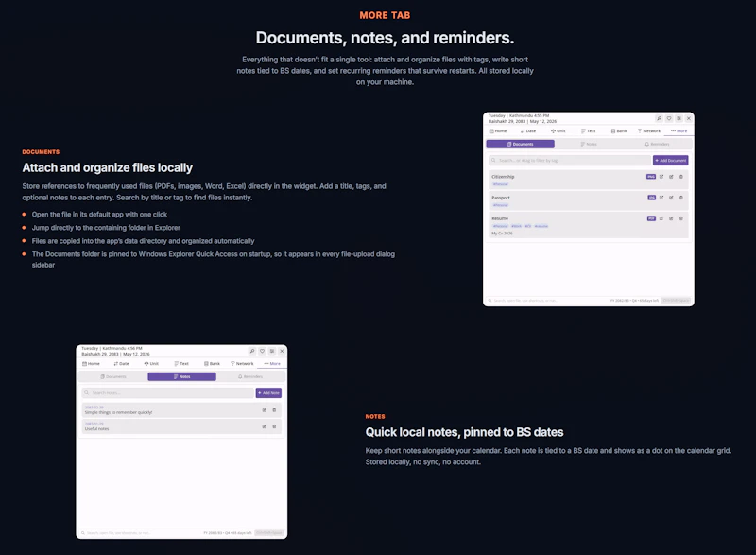Focus the 'Search notes...' field
This screenshot has height=555, width=756.
pos(168,393)
